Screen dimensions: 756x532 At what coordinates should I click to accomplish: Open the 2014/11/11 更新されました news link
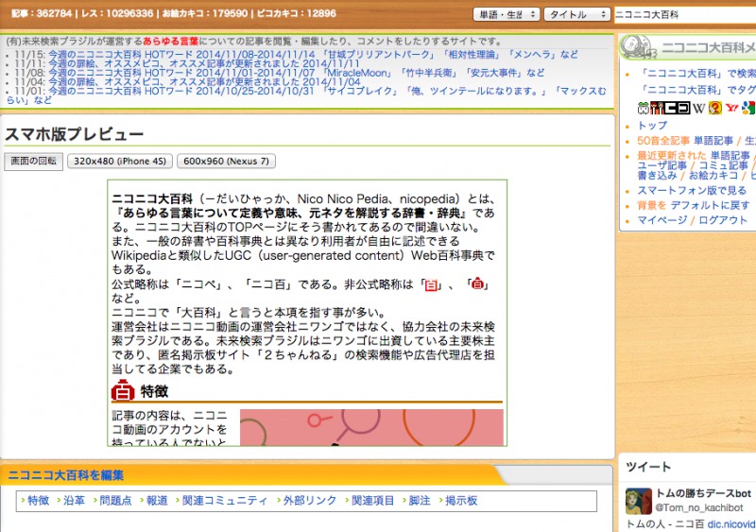point(203,63)
